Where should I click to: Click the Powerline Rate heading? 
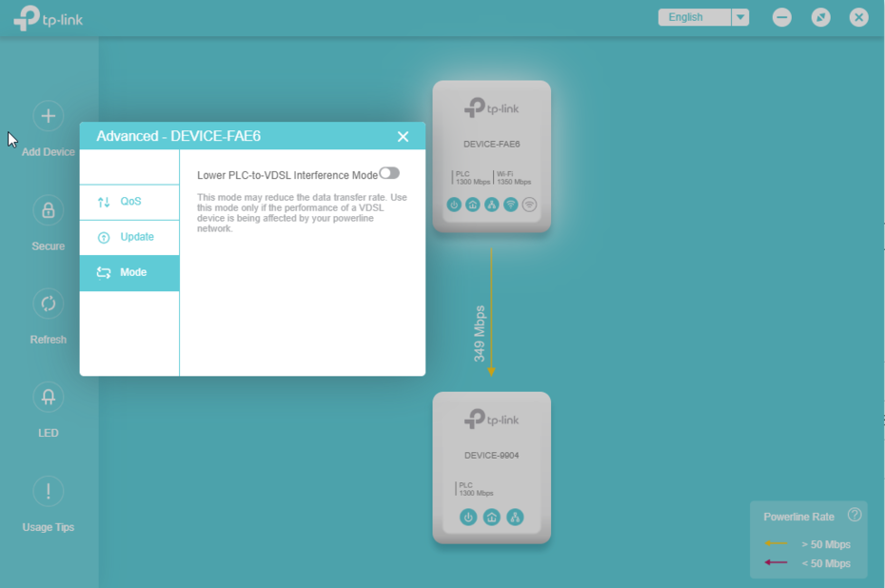click(x=798, y=517)
